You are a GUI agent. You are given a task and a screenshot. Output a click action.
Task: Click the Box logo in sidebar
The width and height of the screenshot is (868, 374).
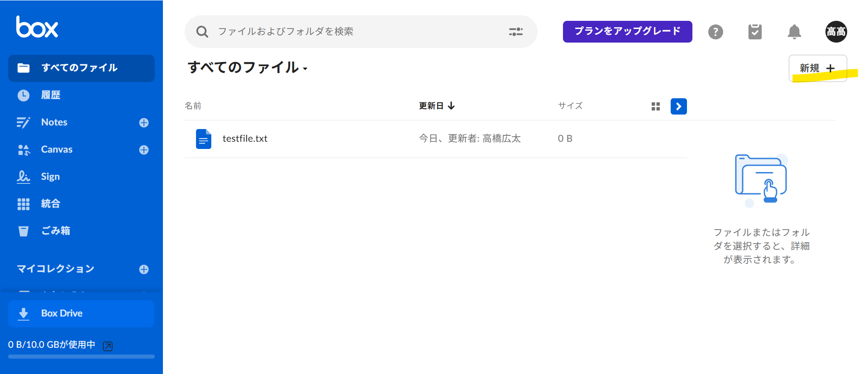tap(37, 27)
